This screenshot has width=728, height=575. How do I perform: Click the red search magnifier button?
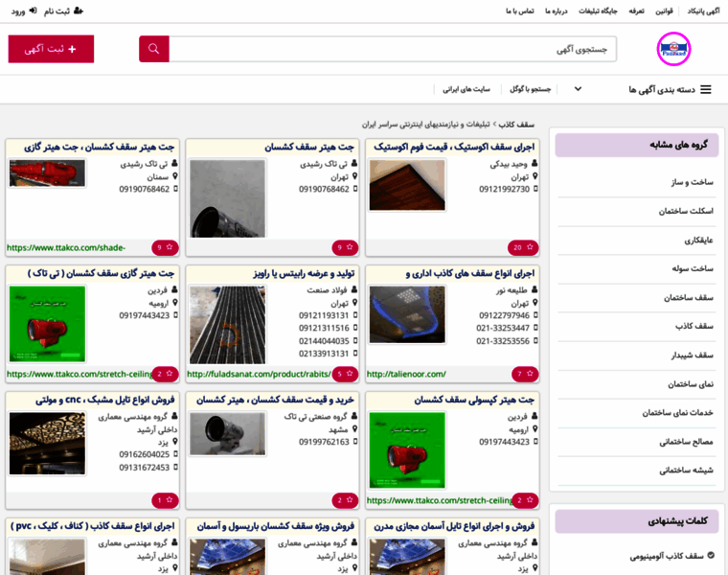153,49
